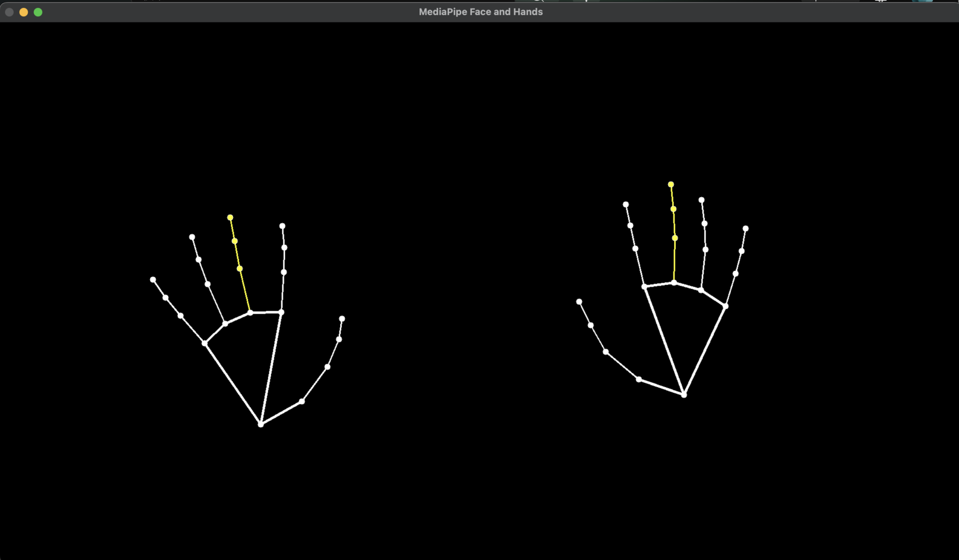Click thumb tip of the left hand
The width and height of the screenshot is (959, 560).
tap(342, 318)
